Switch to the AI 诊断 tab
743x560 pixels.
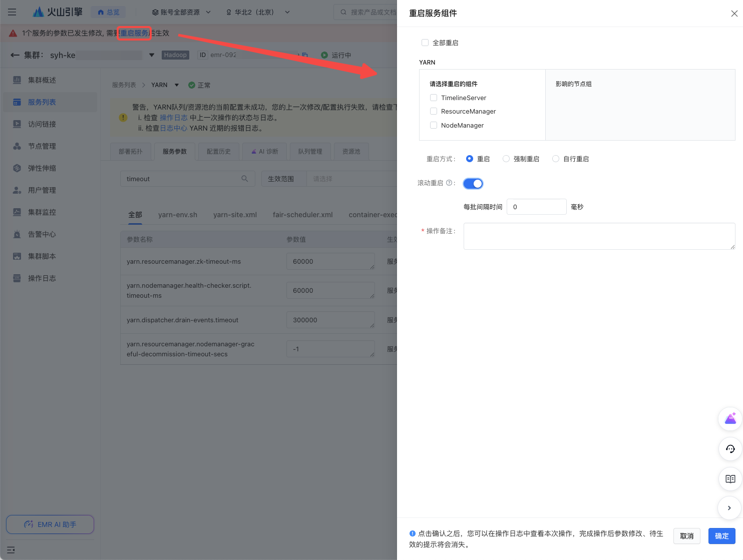265,151
